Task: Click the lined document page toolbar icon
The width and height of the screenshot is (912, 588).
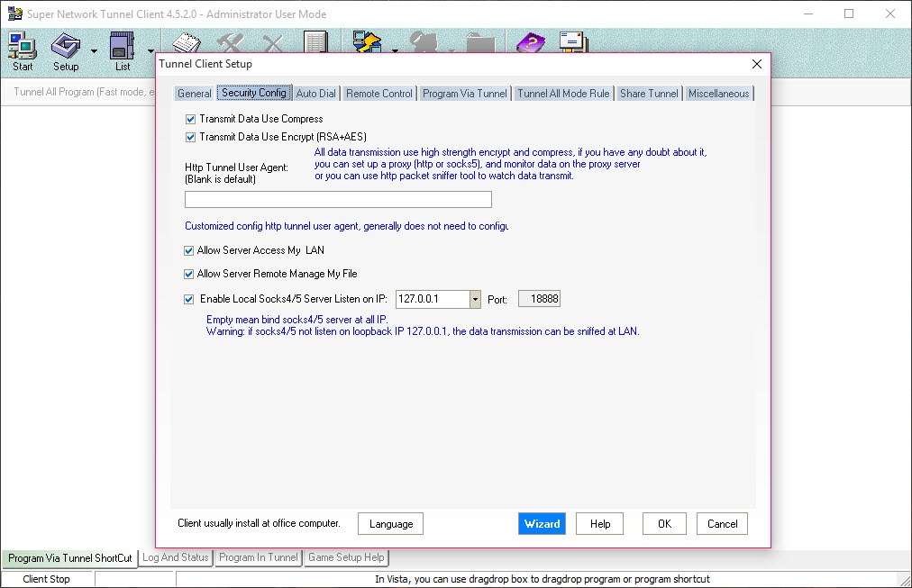Action: [315, 43]
